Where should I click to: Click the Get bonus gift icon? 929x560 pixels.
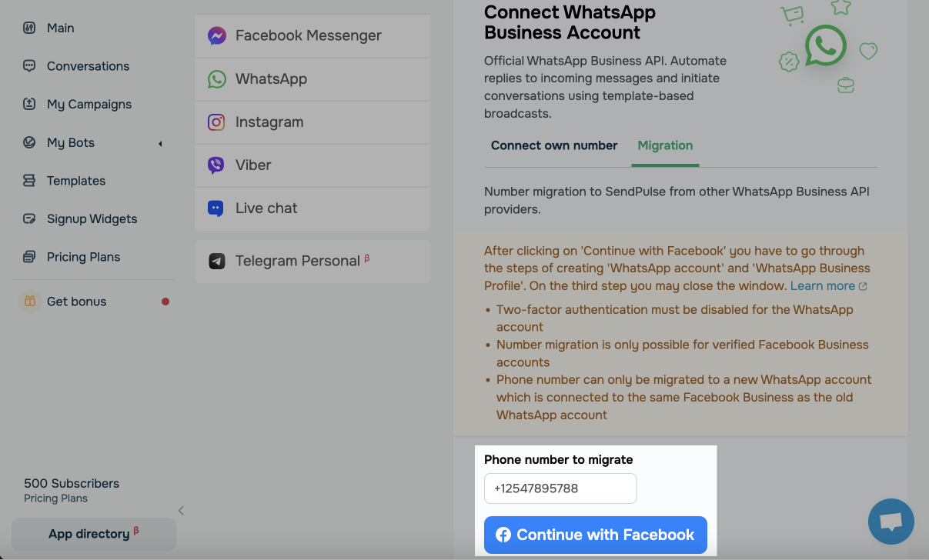(x=29, y=302)
